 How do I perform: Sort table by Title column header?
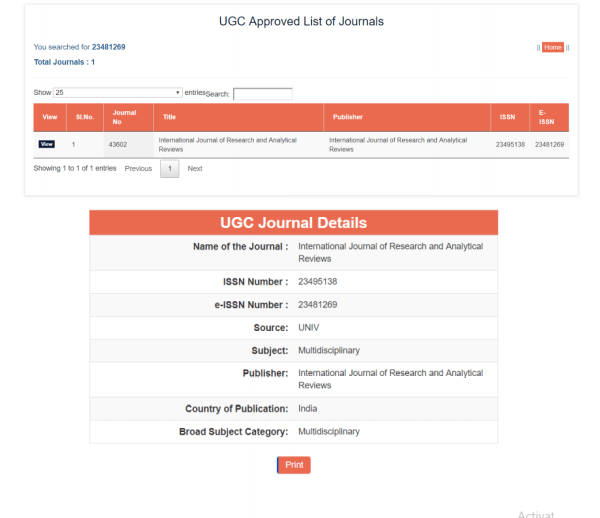(238, 117)
